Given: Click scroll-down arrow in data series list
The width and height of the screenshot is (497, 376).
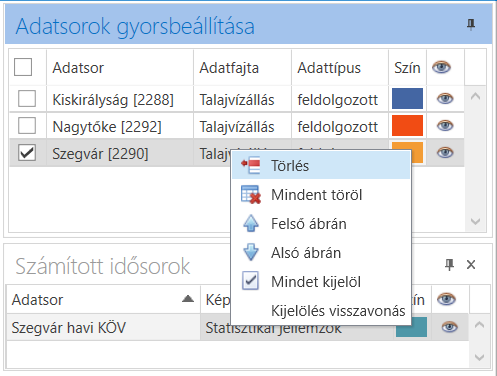Looking at the screenshot, I should click(475, 221).
